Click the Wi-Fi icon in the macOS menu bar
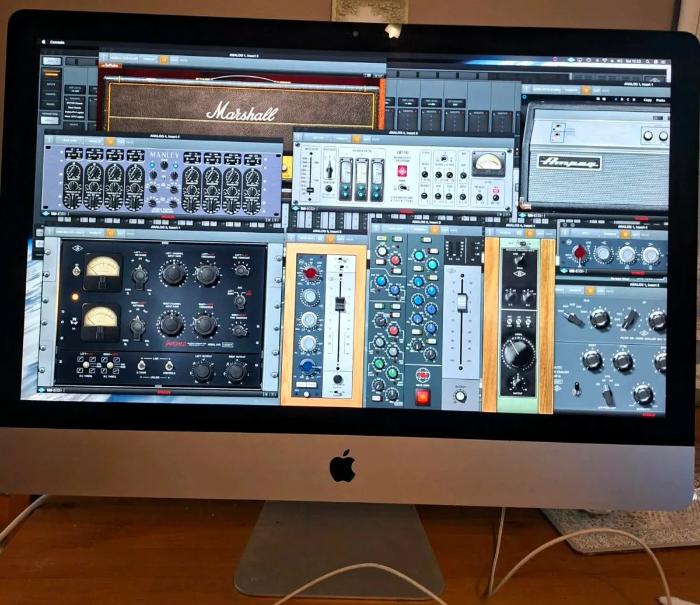 605,60
